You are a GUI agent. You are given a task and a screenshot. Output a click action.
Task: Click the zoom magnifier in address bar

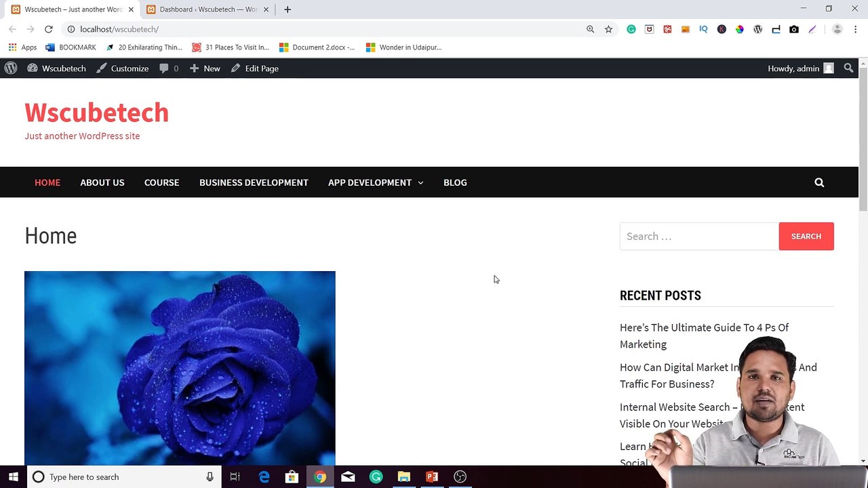(x=590, y=29)
